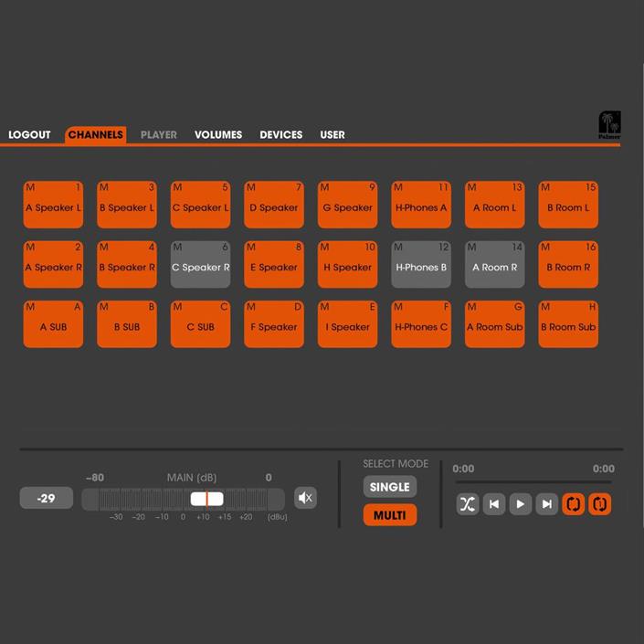Click the Palmer logo icon
The height and width of the screenshot is (644, 644).
[609, 124]
